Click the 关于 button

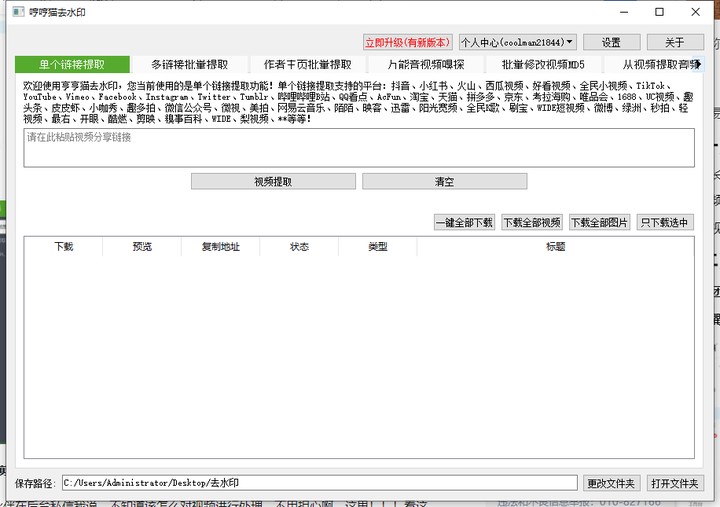click(675, 42)
